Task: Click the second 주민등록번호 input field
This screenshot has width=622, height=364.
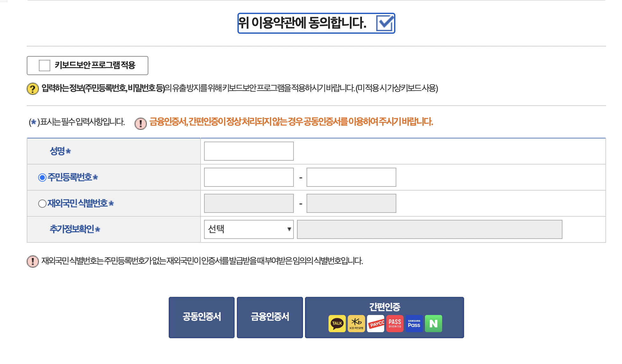Action: pyautogui.click(x=351, y=177)
